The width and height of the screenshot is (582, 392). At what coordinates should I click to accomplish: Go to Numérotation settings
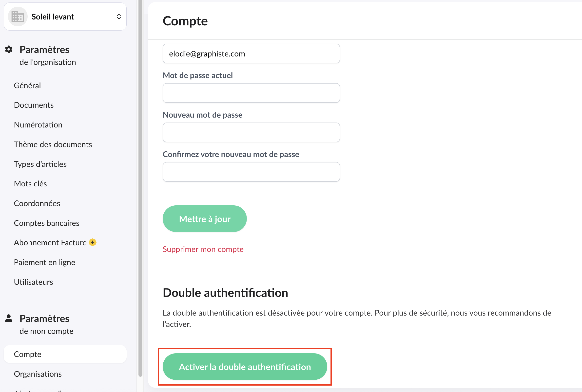coord(38,125)
